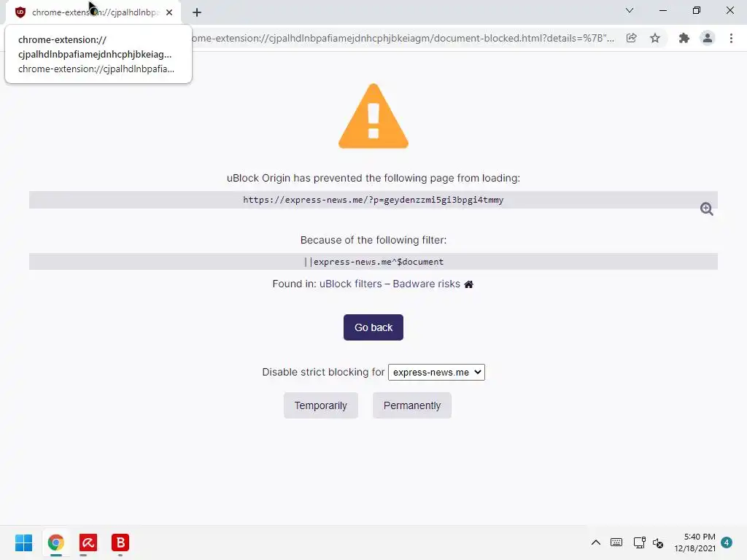Image resolution: width=747 pixels, height=560 pixels.
Task: Open the Extensions puzzle icon
Action: [684, 38]
